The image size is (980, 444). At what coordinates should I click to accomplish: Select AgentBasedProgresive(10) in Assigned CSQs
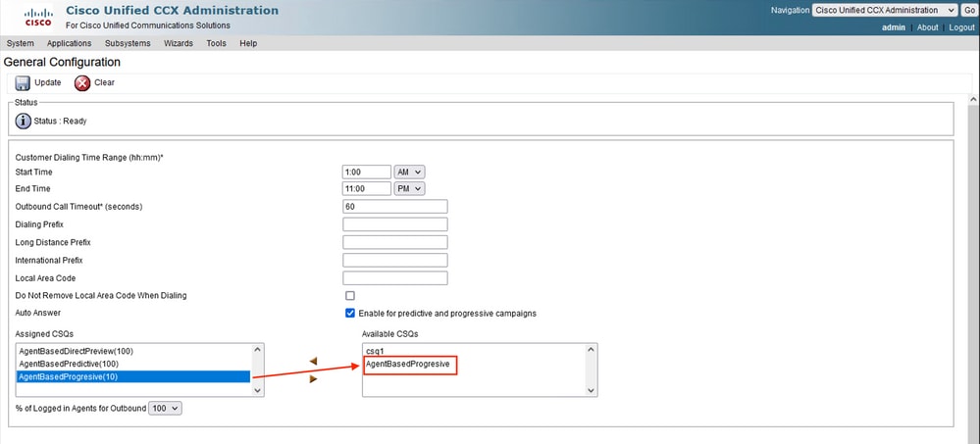coord(133,376)
